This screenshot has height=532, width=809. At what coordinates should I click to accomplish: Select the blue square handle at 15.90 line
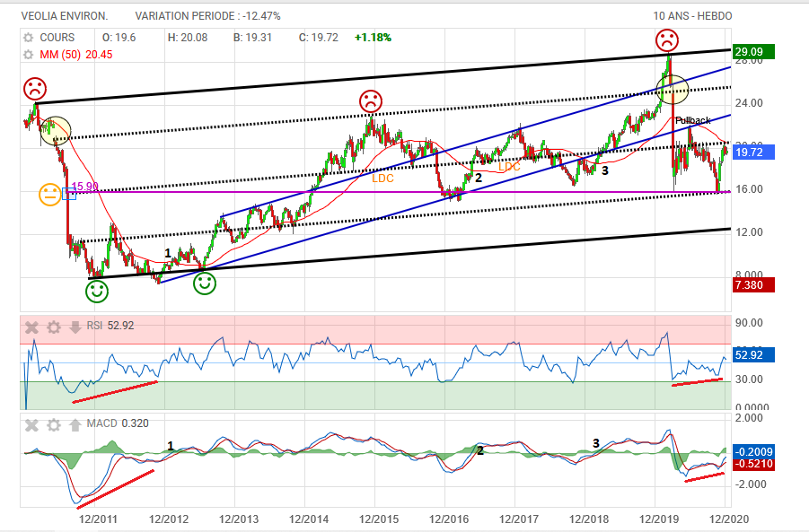pyautogui.click(x=69, y=193)
